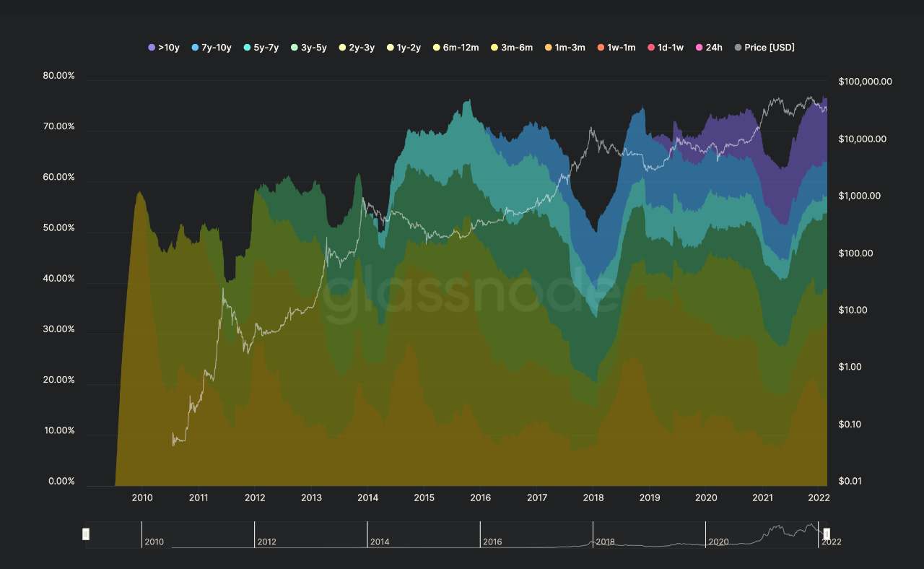Click the 20.00% left axis label
Image resolution: width=924 pixels, height=569 pixels.
pyautogui.click(x=58, y=380)
